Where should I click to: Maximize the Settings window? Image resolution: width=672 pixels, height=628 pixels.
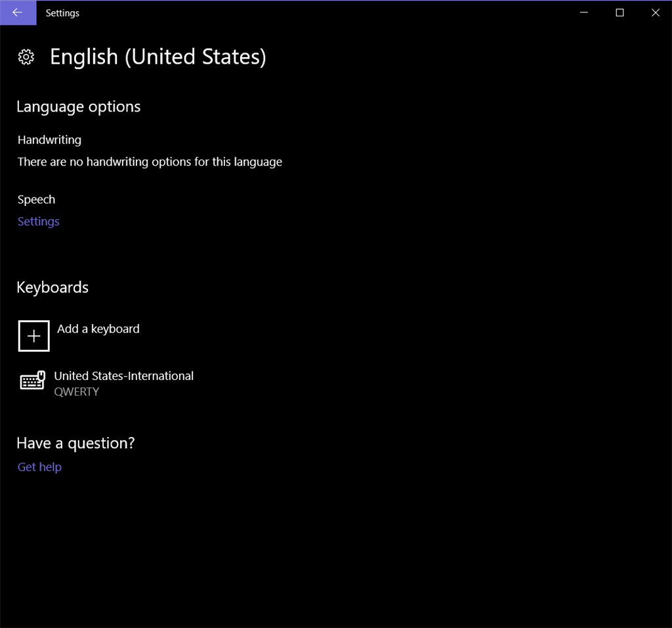619,13
